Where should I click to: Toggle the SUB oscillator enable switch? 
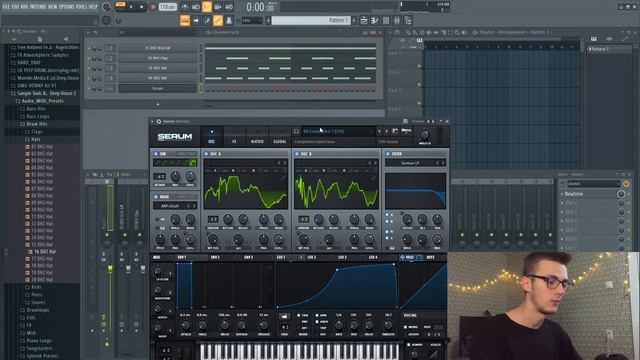click(156, 154)
